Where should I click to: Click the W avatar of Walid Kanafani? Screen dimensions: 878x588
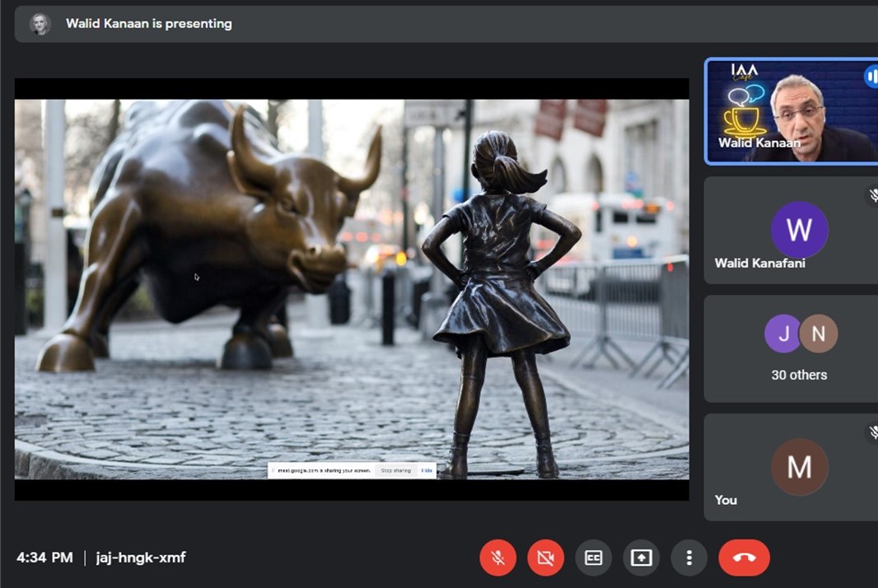799,230
